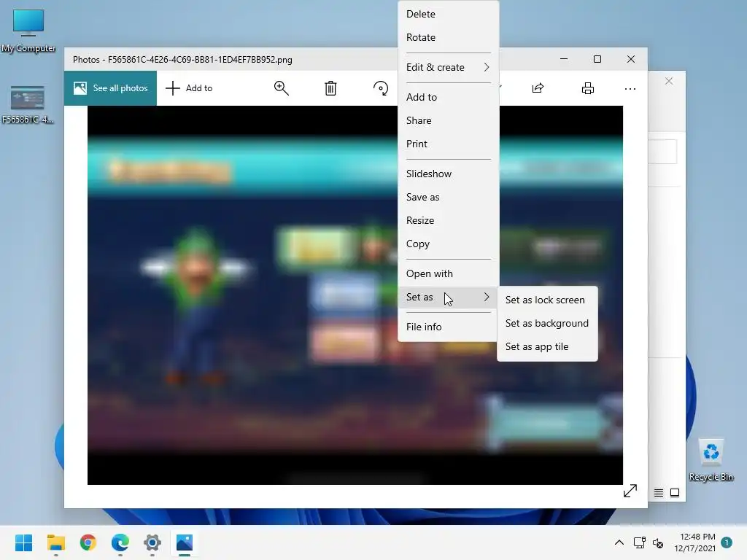
Task: Open the Windows Start button
Action: tap(24, 542)
